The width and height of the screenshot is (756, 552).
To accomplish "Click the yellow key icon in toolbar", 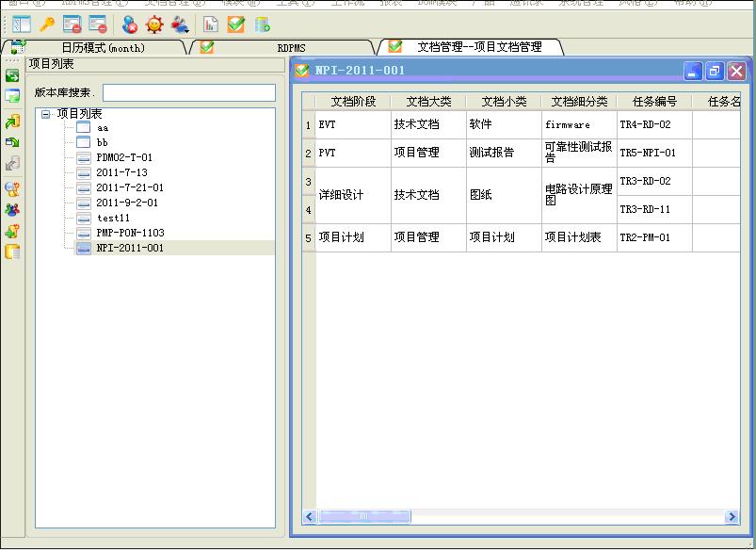I will 46,24.
